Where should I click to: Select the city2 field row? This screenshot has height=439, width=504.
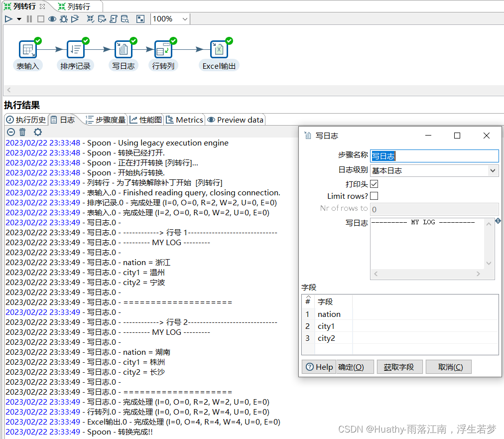click(400, 338)
